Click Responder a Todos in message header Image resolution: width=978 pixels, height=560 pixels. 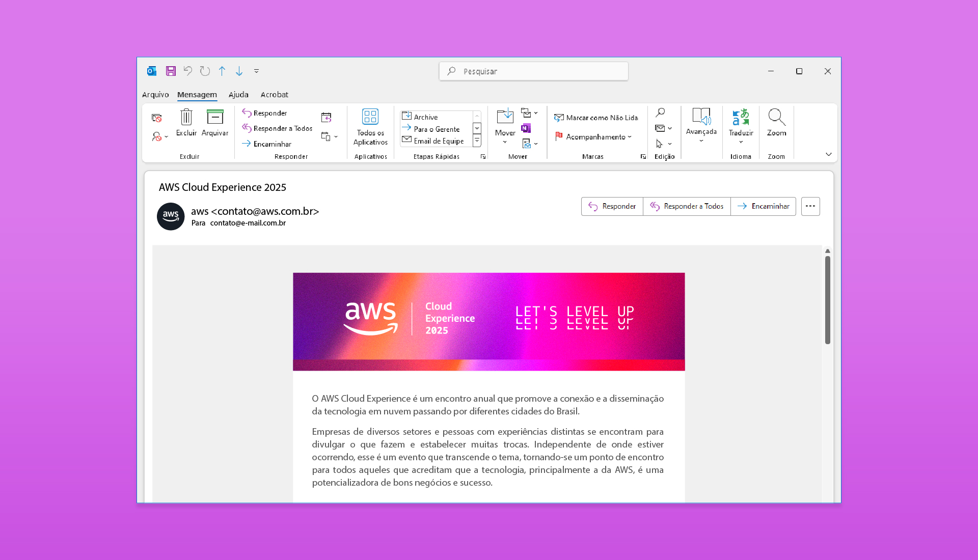click(687, 206)
